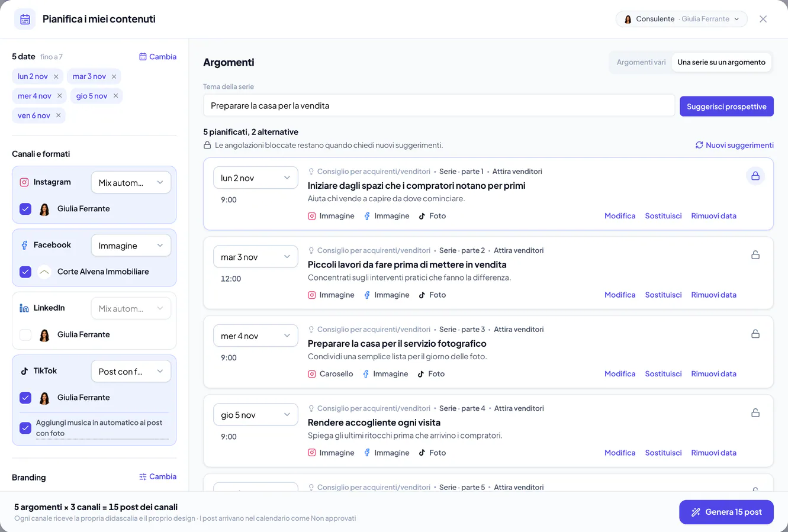Open Consulente Giulia Ferrante profile dropdown
The height and width of the screenshot is (532, 788).
coord(681,19)
